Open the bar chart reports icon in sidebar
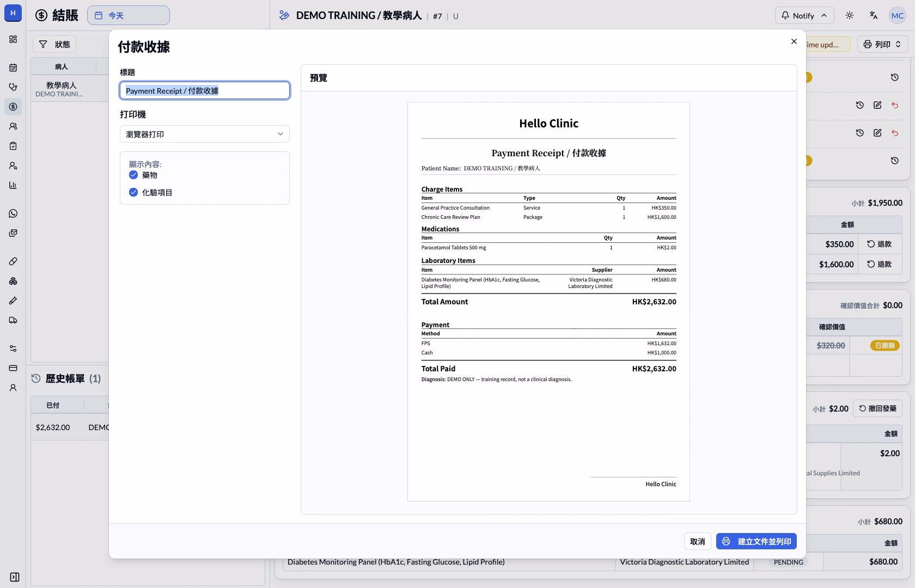Viewport: 915px width, 588px height. 13,185
